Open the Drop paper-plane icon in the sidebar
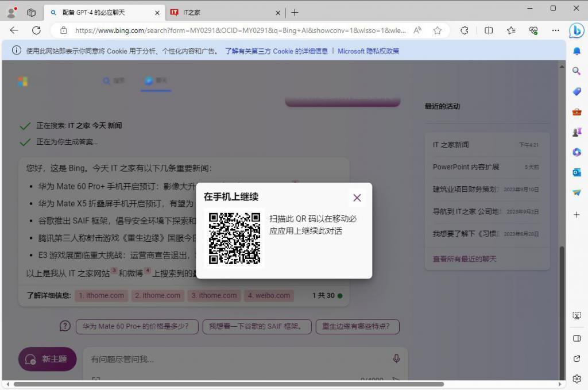The image size is (588, 390). [x=577, y=192]
